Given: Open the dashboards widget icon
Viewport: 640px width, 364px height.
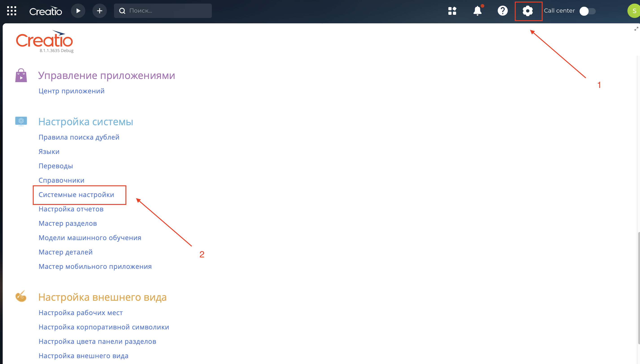Looking at the screenshot, I should click(452, 11).
